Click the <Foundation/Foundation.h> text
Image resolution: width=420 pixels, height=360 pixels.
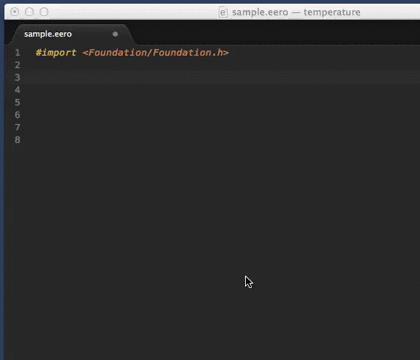pos(155,53)
